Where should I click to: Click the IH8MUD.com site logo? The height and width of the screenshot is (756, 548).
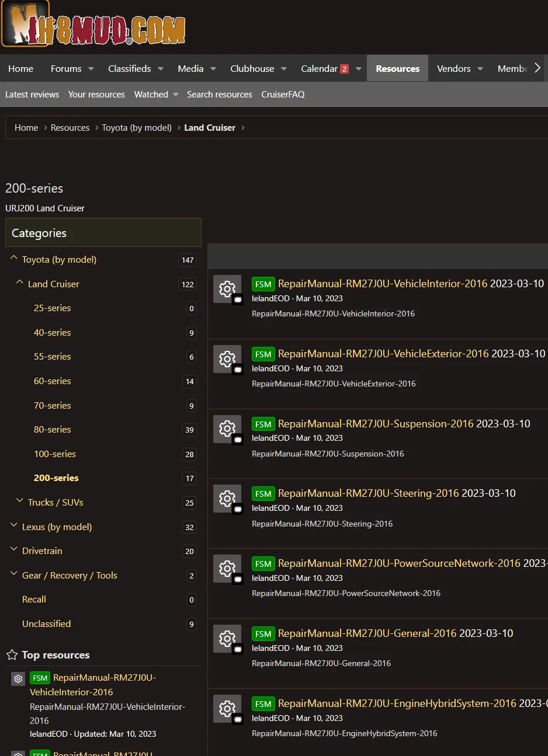point(93,25)
